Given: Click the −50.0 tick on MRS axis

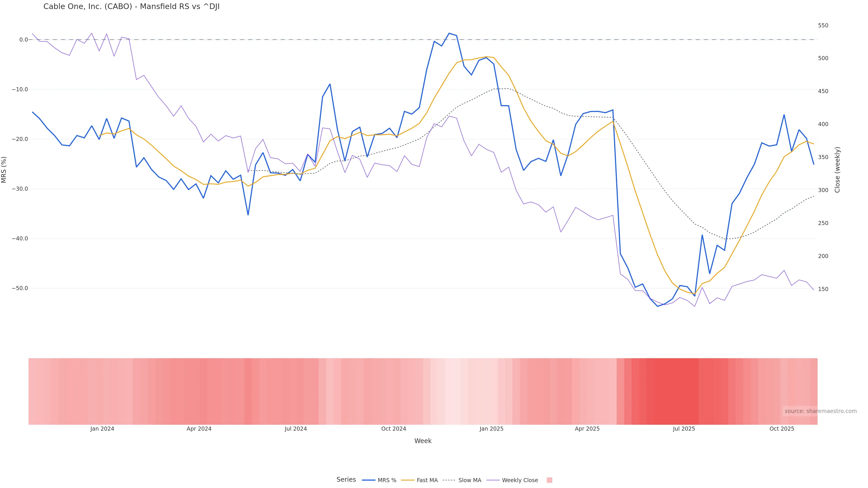Looking at the screenshot, I should (19, 288).
